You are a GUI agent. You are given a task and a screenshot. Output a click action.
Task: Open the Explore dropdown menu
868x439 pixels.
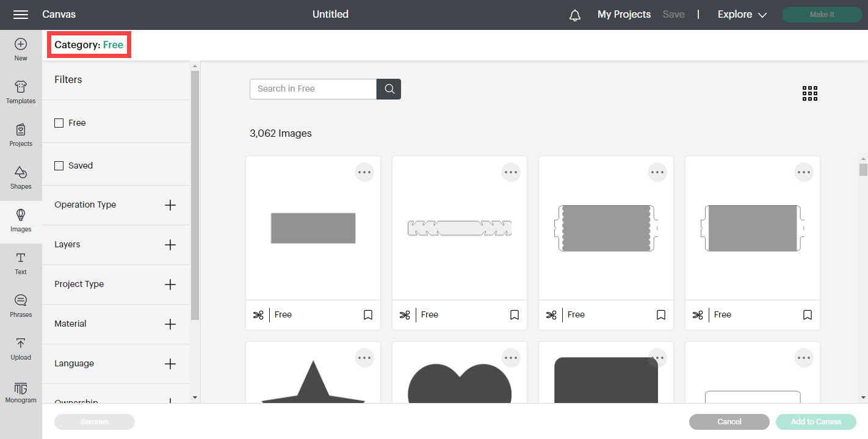coord(742,15)
